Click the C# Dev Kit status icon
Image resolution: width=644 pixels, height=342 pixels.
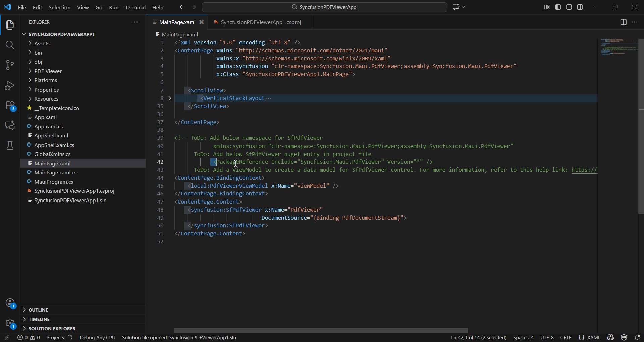[624, 337]
